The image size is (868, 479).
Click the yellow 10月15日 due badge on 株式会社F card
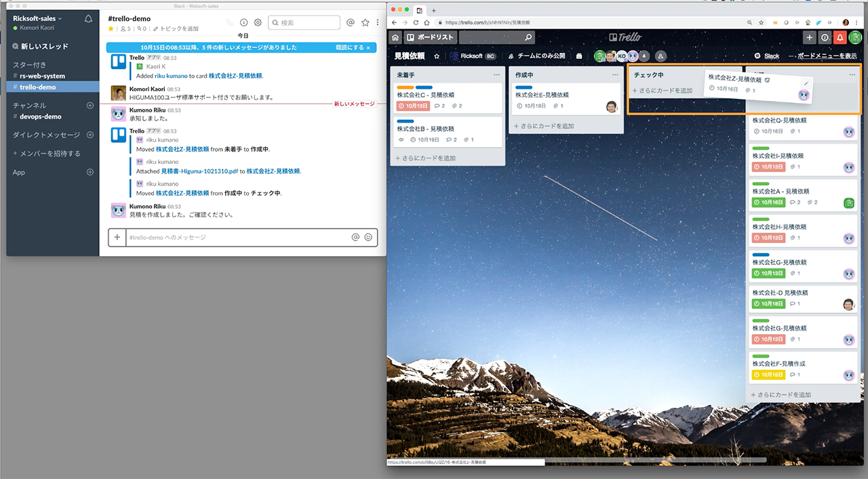coord(769,375)
